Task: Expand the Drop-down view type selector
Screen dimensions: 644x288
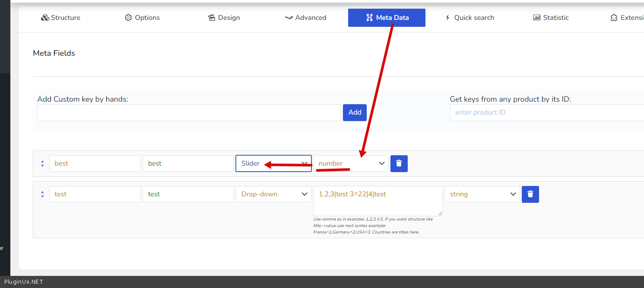Action: [273, 194]
